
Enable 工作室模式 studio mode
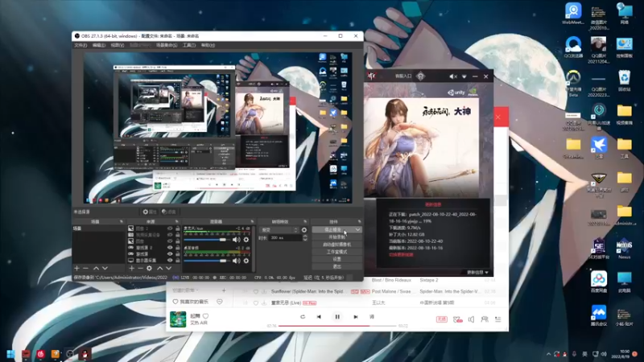point(336,252)
